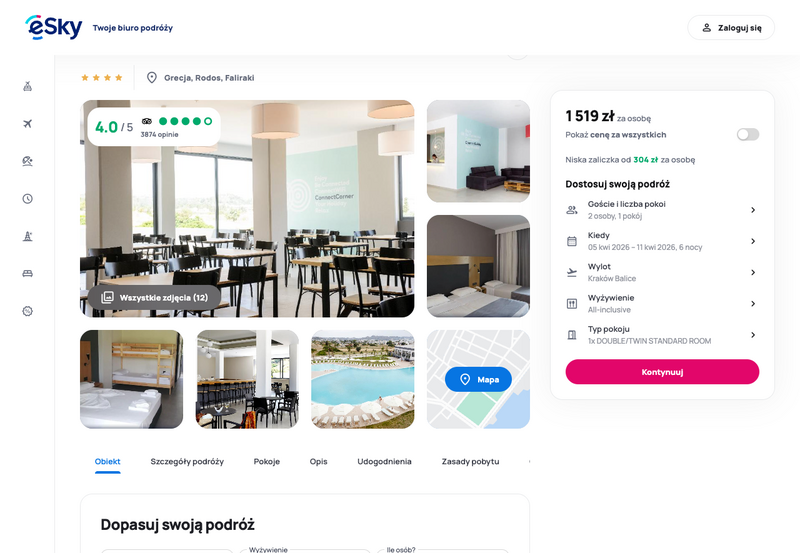The image size is (800, 553).
Task: Click the eSky logo
Action: 54,27
